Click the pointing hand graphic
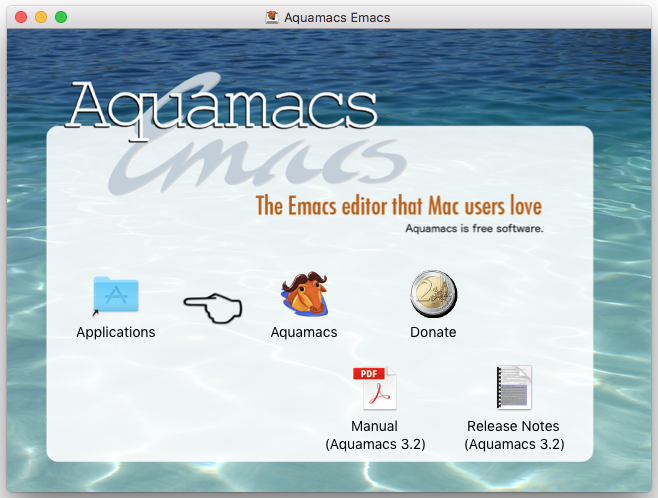The image size is (658, 498). 213,310
